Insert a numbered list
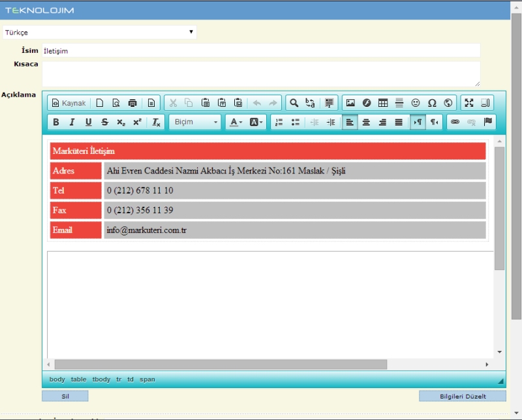Image resolution: width=522 pixels, height=420 pixels. (279, 122)
